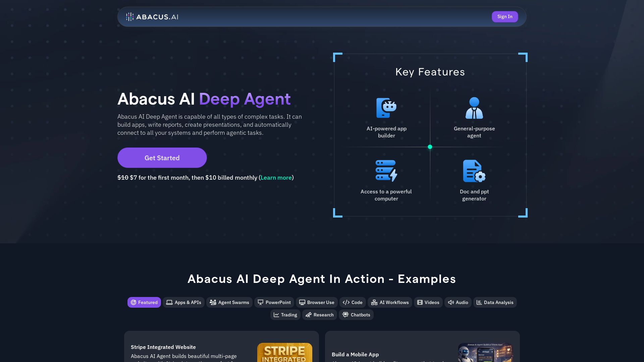Image resolution: width=644 pixels, height=362 pixels.
Task: Click the Get Started button
Action: [162, 158]
